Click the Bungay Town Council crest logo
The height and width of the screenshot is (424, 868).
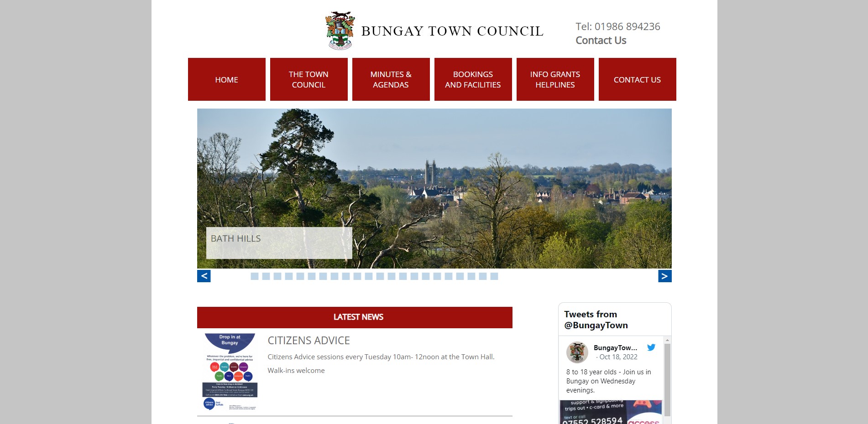coord(340,31)
